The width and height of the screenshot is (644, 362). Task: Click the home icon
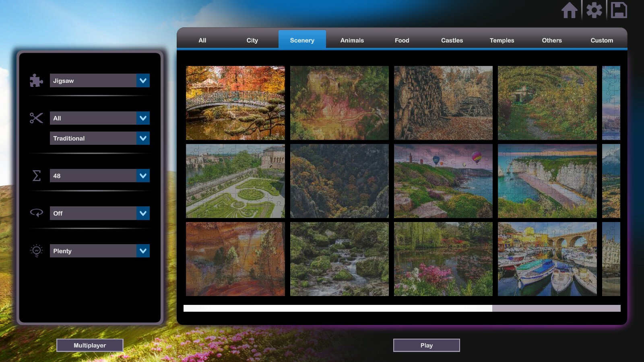[570, 11]
